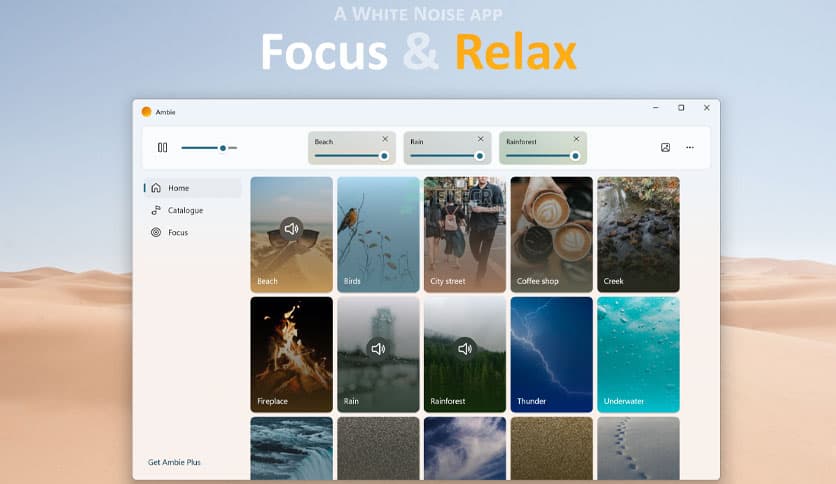Image resolution: width=836 pixels, height=484 pixels.
Task: Click the master volume slider
Action: pyautogui.click(x=209, y=148)
